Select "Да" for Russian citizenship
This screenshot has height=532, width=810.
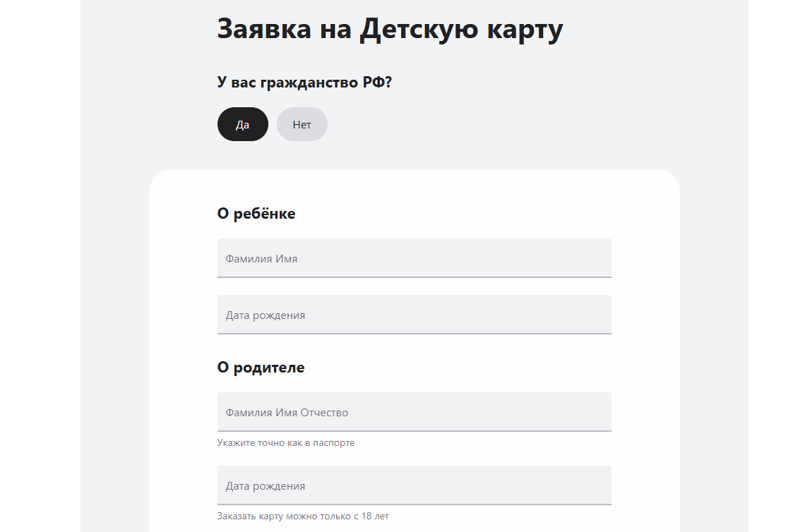(x=242, y=124)
